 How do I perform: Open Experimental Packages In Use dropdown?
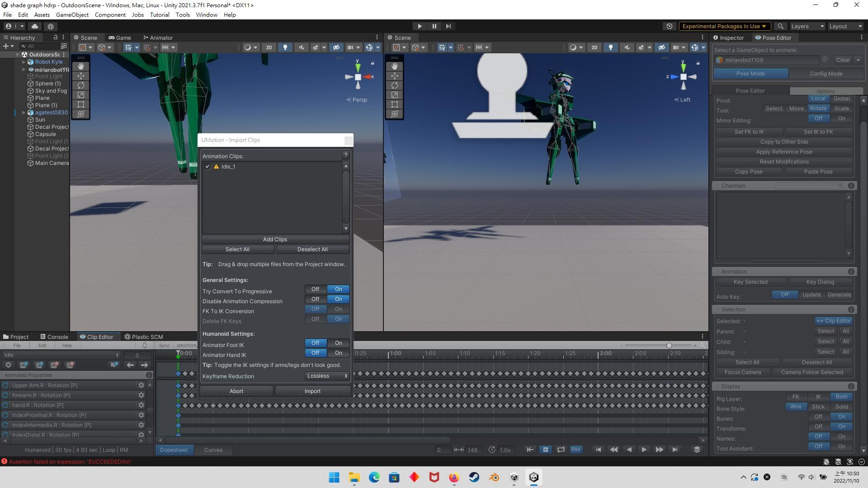[x=724, y=26]
